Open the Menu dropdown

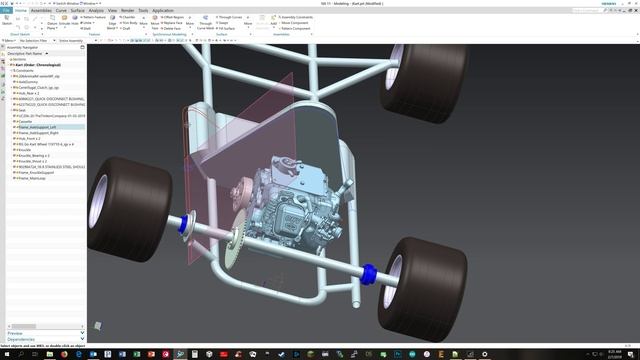[8, 40]
